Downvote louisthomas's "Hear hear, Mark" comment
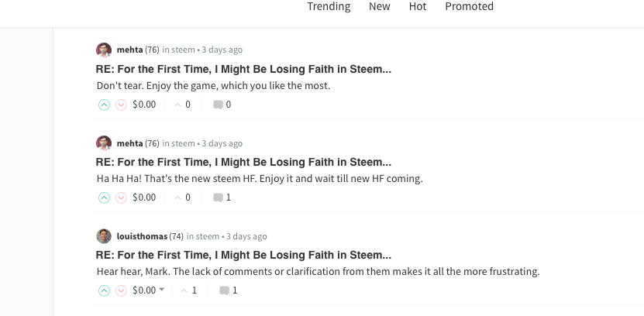This screenshot has height=316, width=644. (121, 290)
